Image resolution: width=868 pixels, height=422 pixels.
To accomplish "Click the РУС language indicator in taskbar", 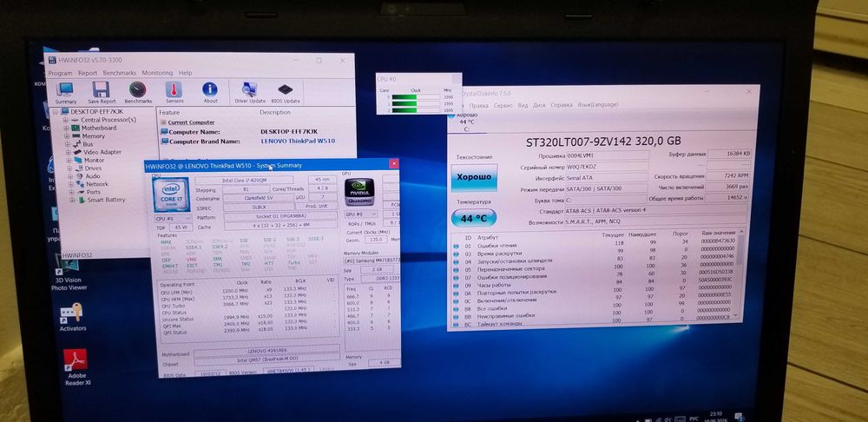I will coord(694,419).
